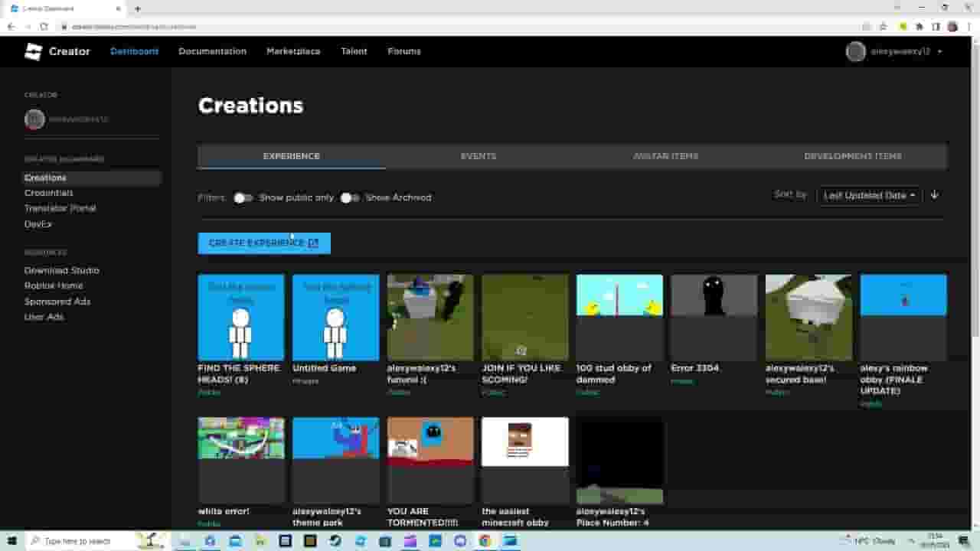Image resolution: width=980 pixels, height=551 pixels.
Task: Open alexywalexy12's secured base thumbnail
Action: point(808,318)
